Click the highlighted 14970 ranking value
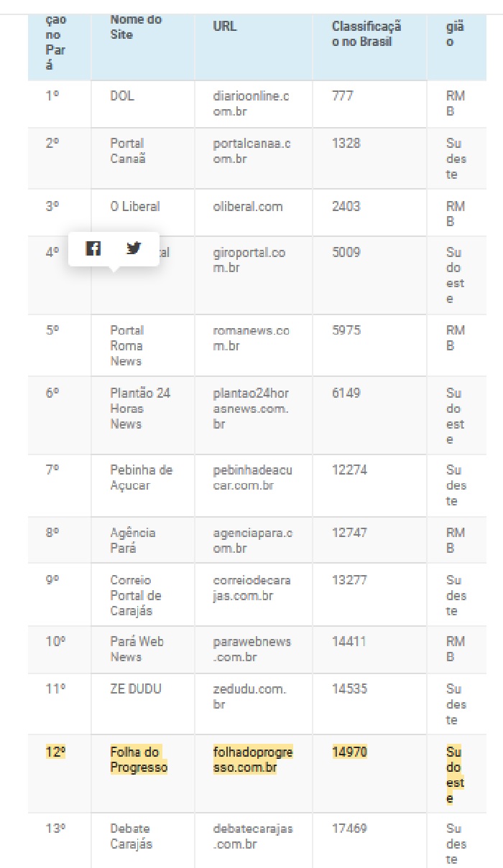Screen dimensions: 503x868 pos(349,752)
